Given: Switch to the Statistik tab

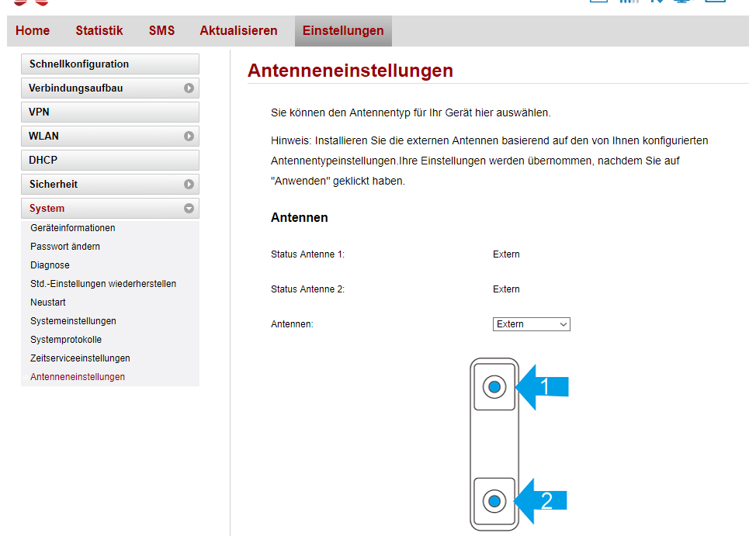Looking at the screenshot, I should [99, 31].
